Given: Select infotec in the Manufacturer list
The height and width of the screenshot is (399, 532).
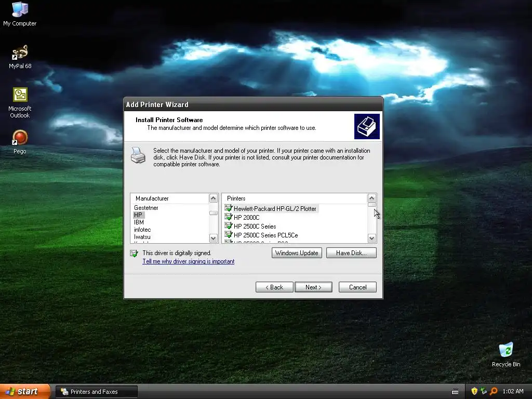Looking at the screenshot, I should coord(142,230).
